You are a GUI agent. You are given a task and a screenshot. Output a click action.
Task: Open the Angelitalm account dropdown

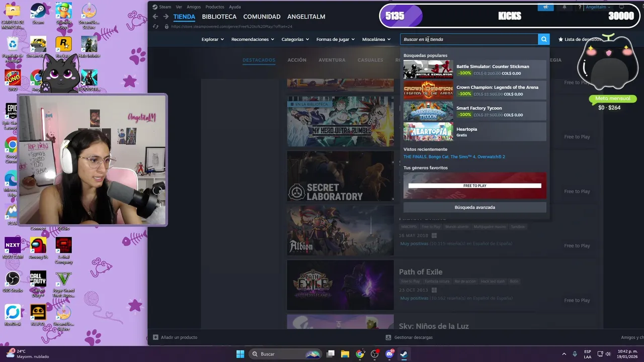pos(599,7)
